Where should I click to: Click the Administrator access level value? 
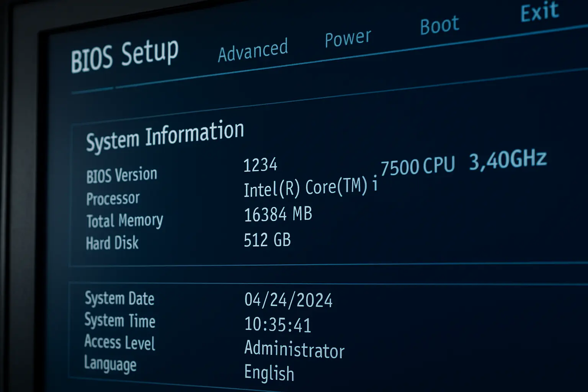(294, 350)
